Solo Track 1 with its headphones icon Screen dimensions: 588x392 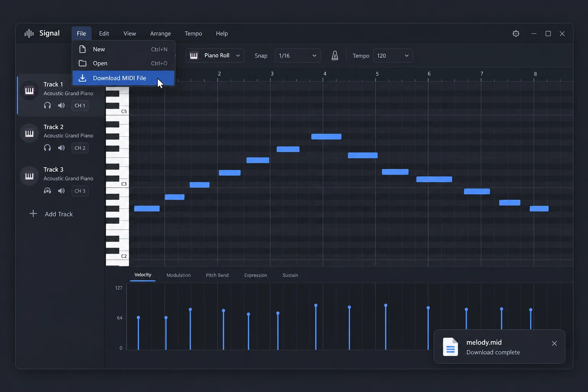click(x=47, y=105)
